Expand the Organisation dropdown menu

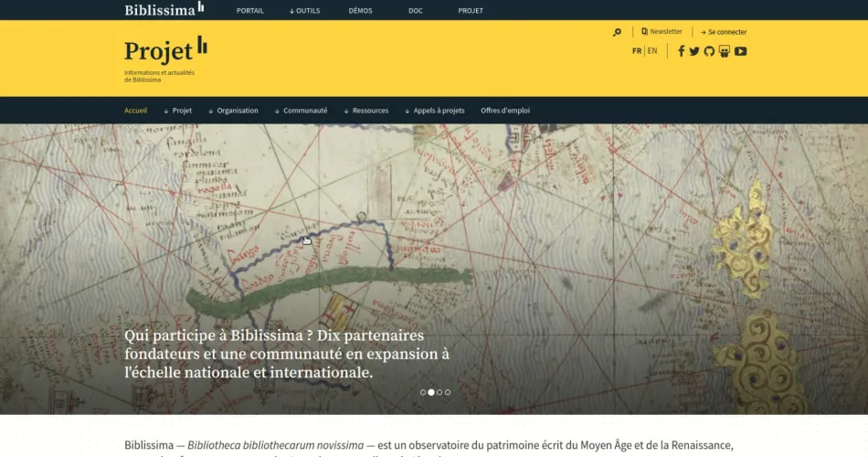point(233,111)
